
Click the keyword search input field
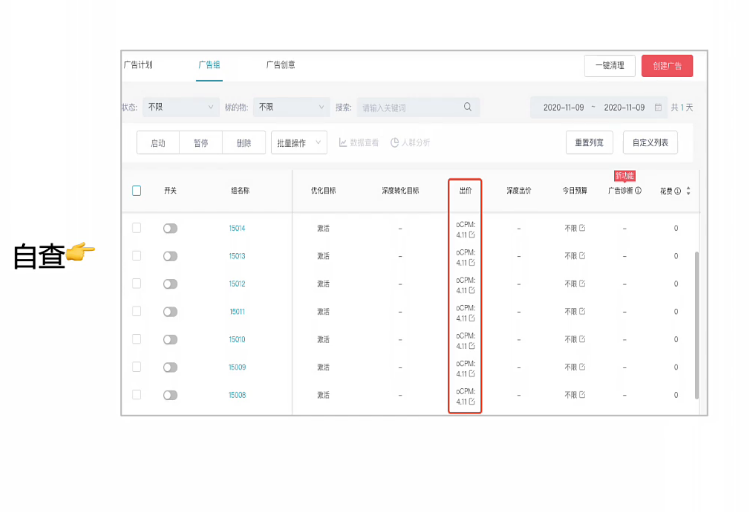pyautogui.click(x=408, y=107)
